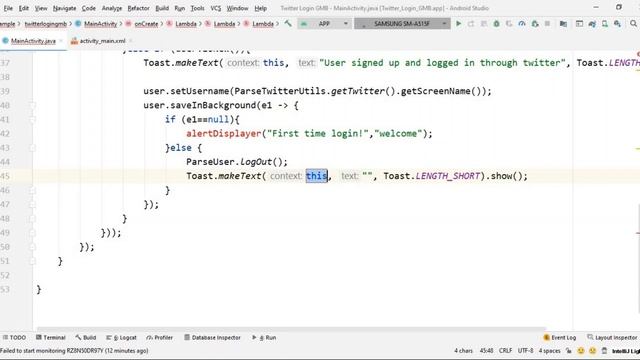Click the second smiley feedback icon
Image resolution: width=640 pixels, height=360 pixels.
[593, 351]
